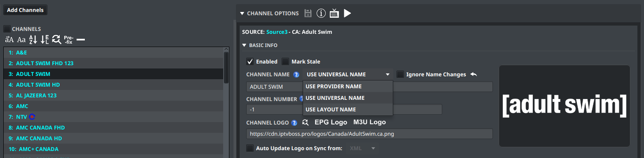Click the logo search-refresh icon

305,123
